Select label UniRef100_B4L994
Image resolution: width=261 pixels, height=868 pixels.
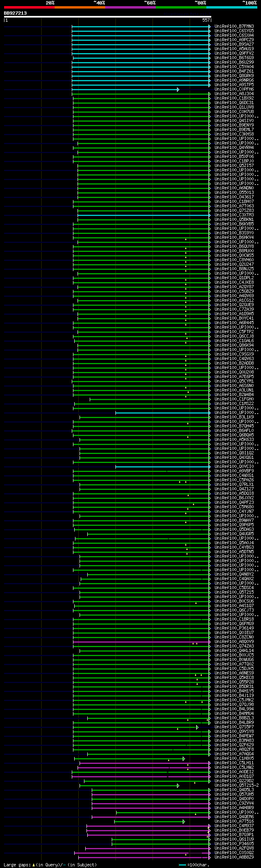coord(234,709)
